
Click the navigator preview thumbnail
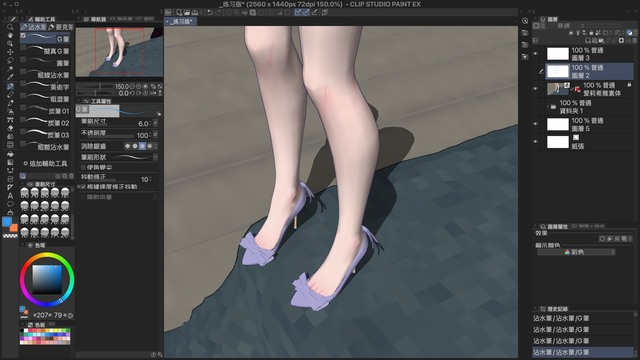[119, 51]
